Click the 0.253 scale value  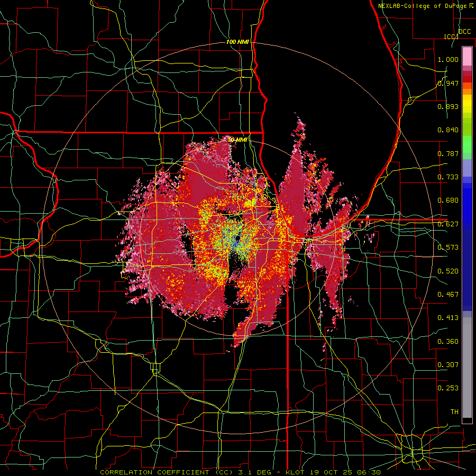(x=448, y=388)
